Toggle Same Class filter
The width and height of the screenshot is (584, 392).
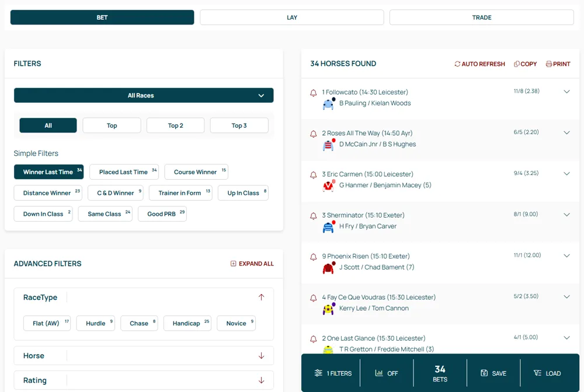(105, 214)
